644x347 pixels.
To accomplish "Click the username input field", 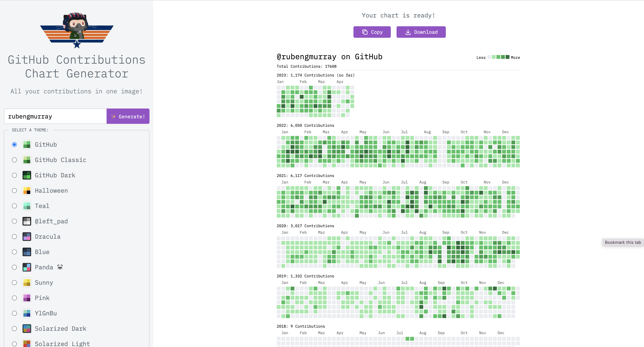I will click(55, 116).
